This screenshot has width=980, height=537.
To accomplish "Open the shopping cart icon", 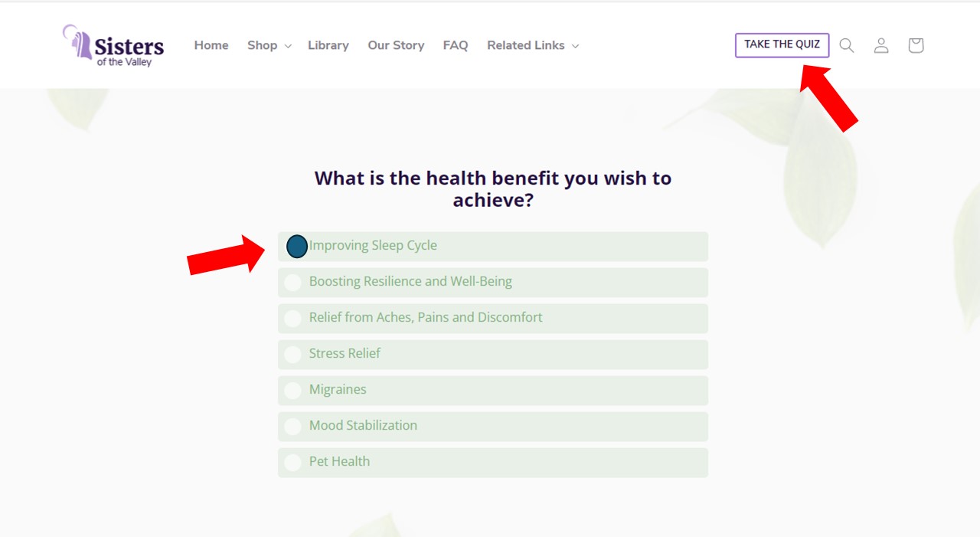I will (x=916, y=45).
